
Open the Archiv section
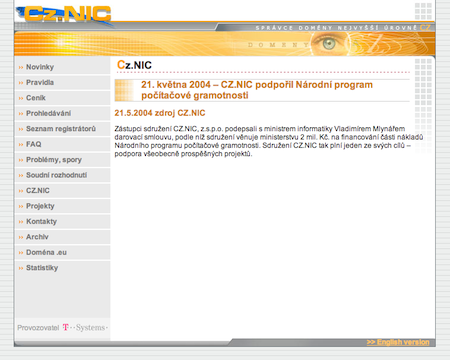click(37, 237)
